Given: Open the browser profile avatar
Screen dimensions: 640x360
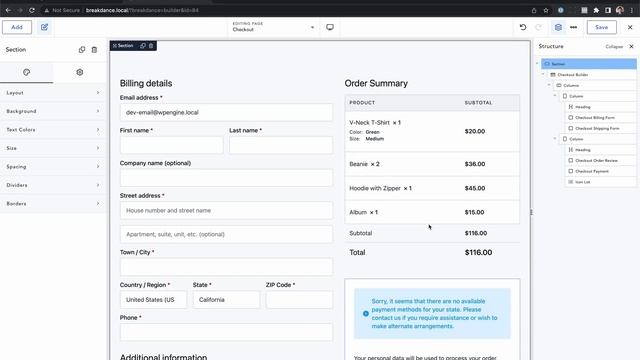Looking at the screenshot, I should [620, 10].
